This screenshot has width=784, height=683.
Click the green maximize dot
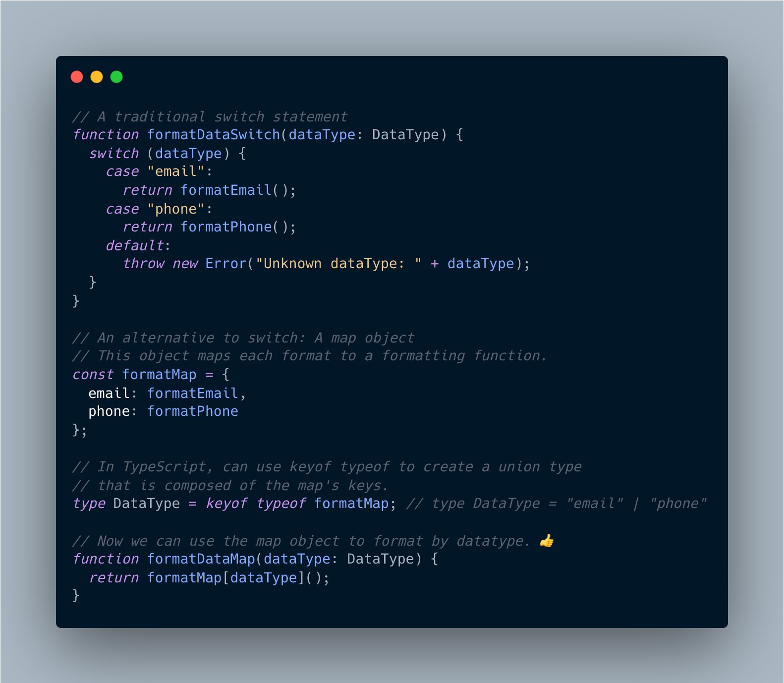(x=116, y=77)
